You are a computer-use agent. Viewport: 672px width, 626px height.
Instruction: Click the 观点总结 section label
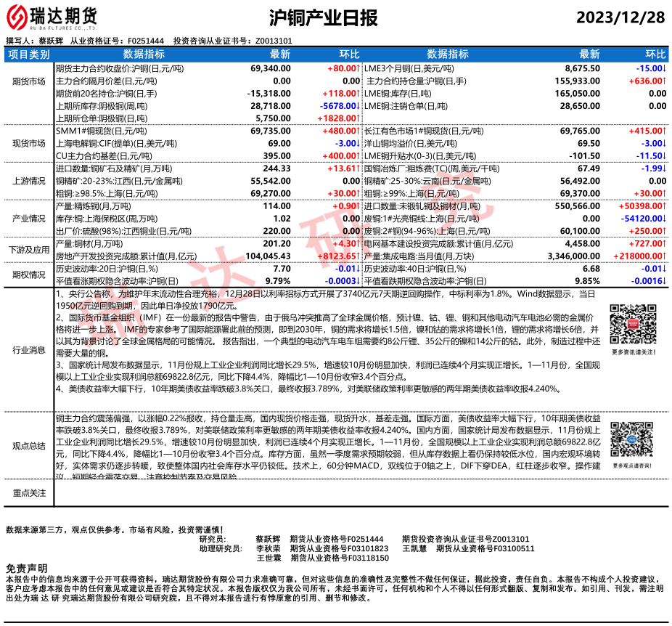click(x=29, y=445)
